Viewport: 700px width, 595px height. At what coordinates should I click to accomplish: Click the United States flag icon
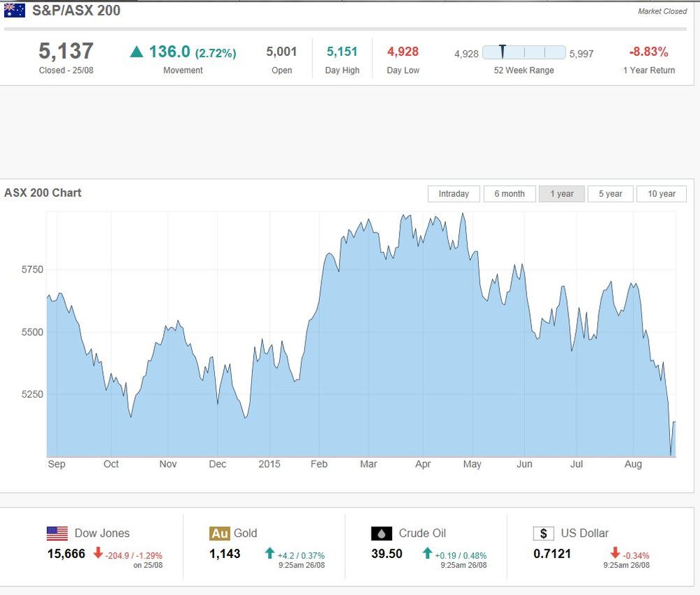57,533
